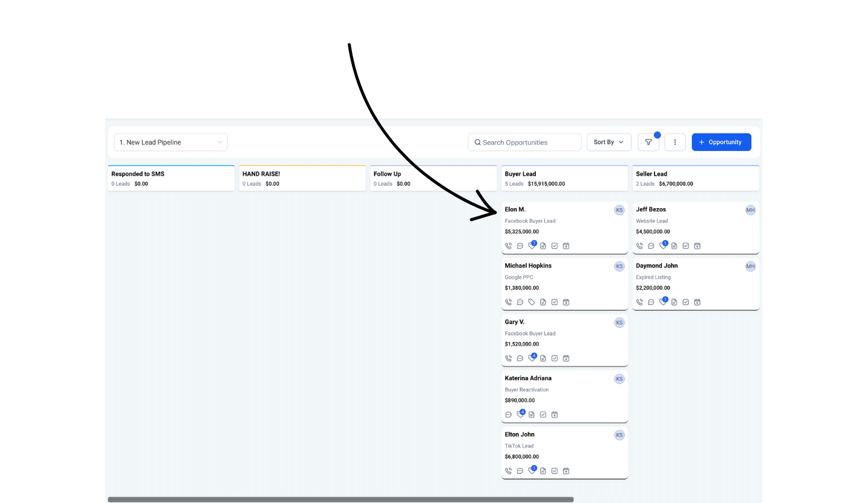The image size is (868, 503).
Task: Click the task checkbox icon on Katerina Adriana card
Action: click(x=543, y=415)
